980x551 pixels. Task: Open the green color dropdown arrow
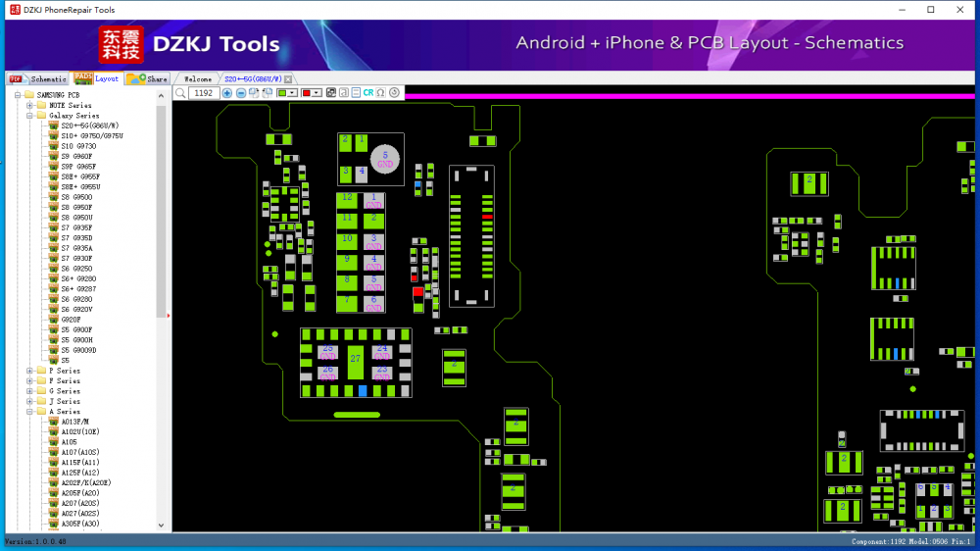(x=292, y=93)
